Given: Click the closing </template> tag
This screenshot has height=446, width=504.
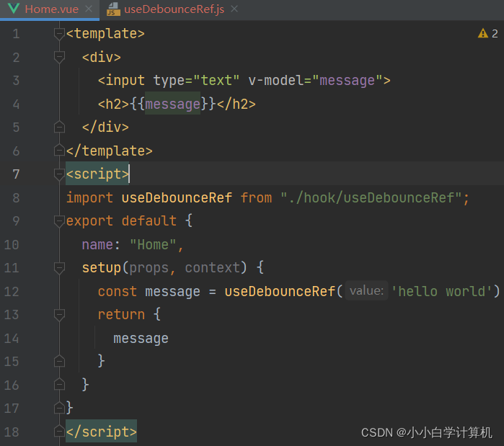Looking at the screenshot, I should 110,151.
